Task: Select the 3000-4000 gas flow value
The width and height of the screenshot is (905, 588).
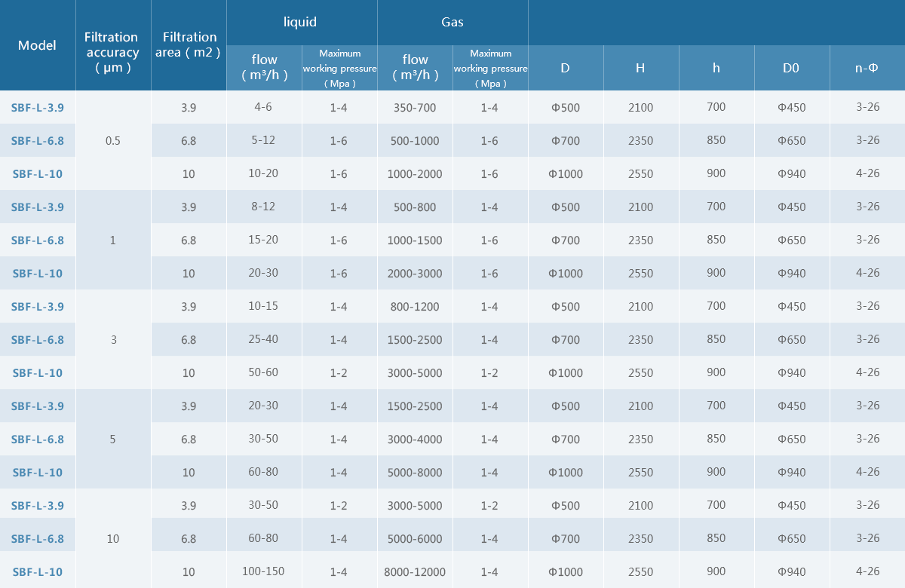Action: click(415, 439)
